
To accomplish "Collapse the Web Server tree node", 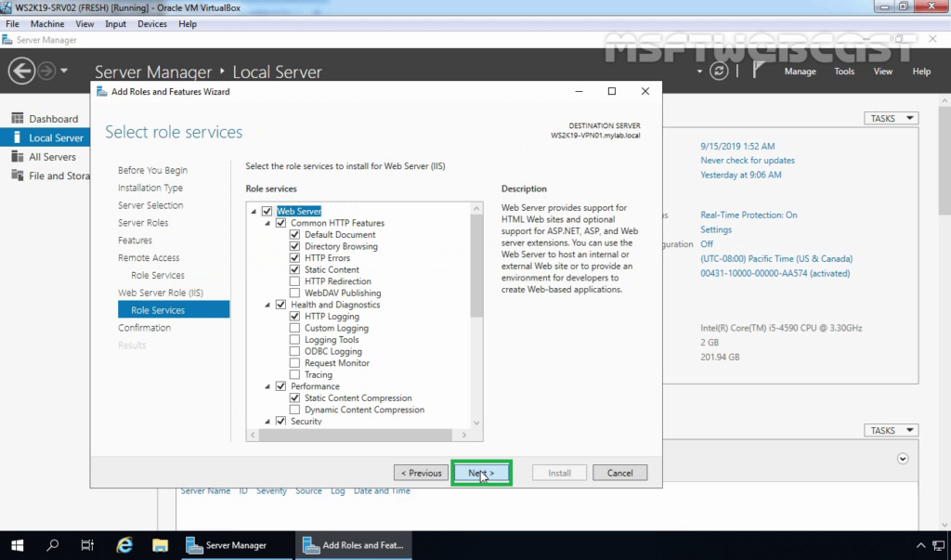I will pyautogui.click(x=254, y=212).
